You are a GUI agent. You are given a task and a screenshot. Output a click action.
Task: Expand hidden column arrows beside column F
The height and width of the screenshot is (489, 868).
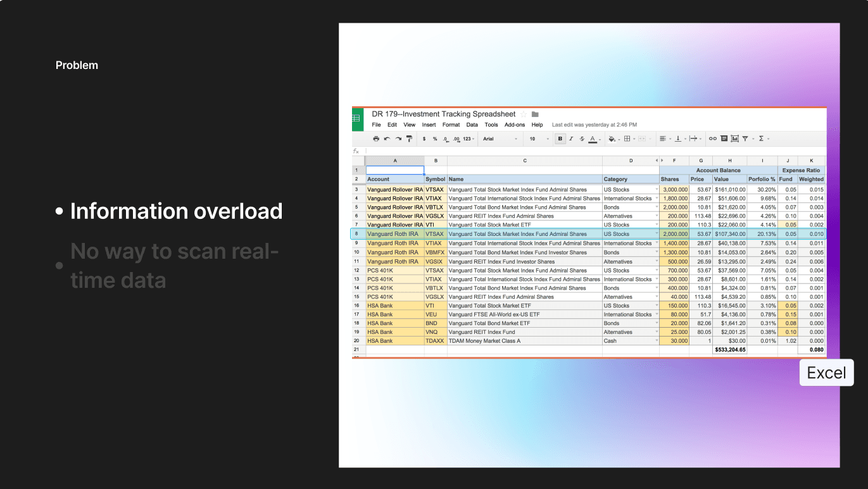(659, 161)
